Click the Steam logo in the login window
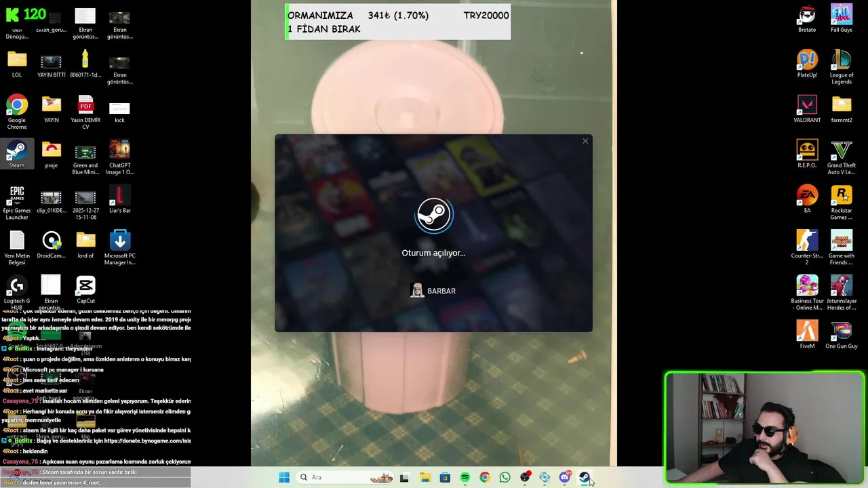 pyautogui.click(x=433, y=216)
